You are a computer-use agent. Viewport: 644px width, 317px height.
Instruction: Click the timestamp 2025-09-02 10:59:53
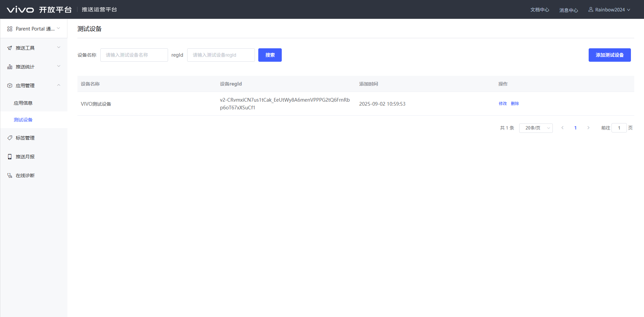click(382, 104)
